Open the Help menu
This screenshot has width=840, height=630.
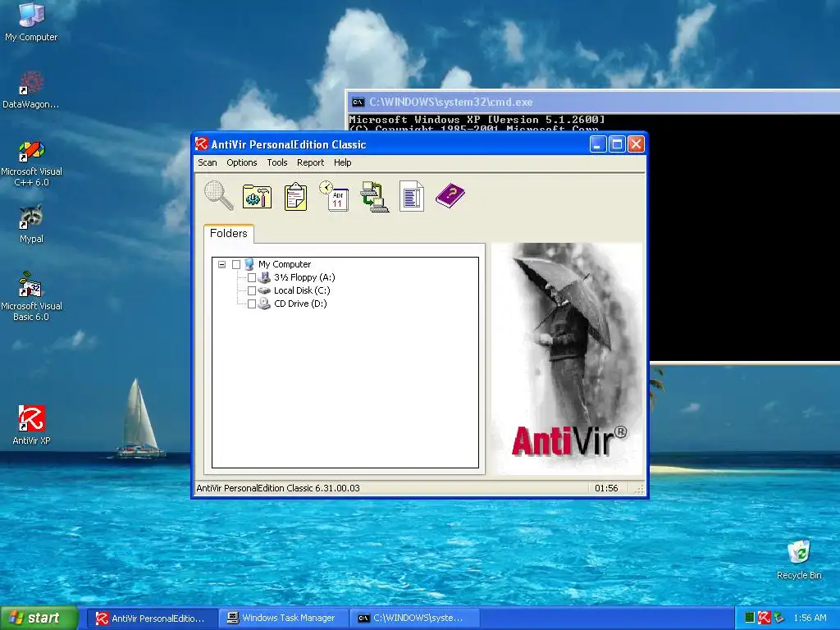(x=342, y=162)
